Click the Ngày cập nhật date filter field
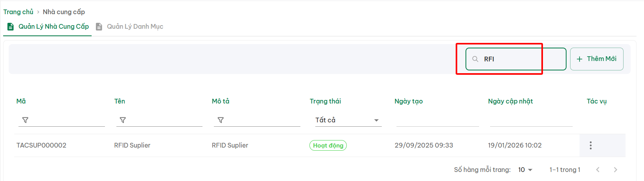644x181 pixels. coord(531,120)
